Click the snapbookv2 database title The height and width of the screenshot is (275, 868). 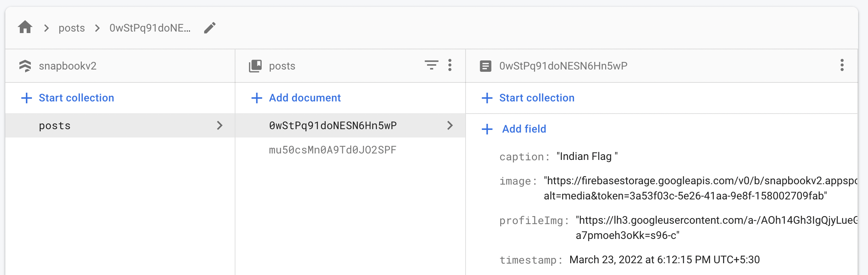point(68,66)
